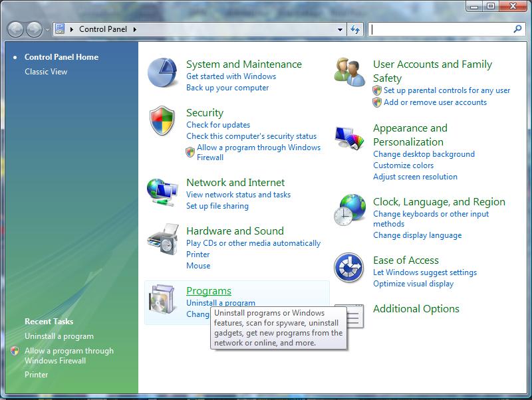Click Set up parental controls for any user

point(447,90)
